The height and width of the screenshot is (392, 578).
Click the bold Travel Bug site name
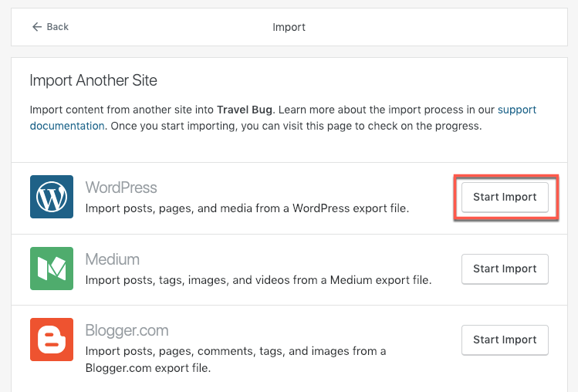point(245,110)
